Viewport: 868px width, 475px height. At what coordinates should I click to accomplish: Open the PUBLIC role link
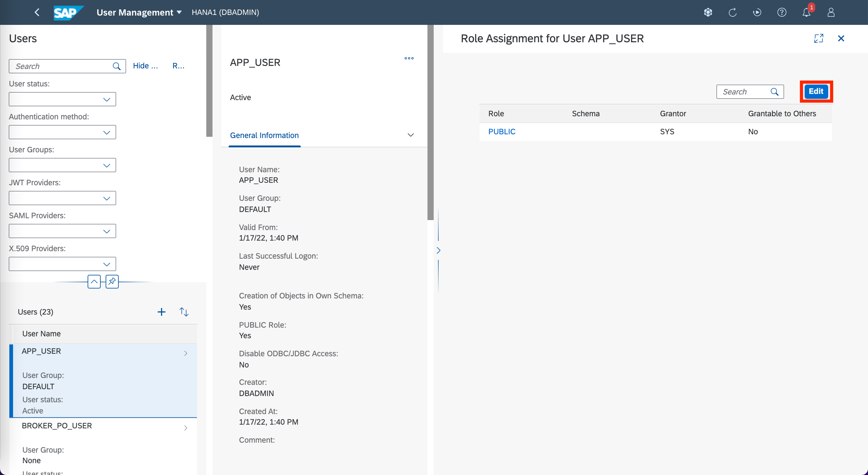[501, 132]
